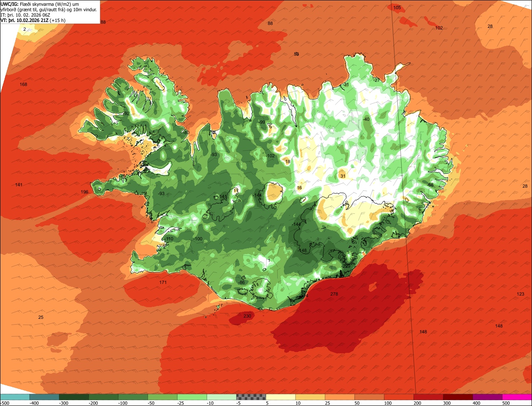
Task: Click the green legend swatch between -100 and -50
Action: tap(133, 397)
